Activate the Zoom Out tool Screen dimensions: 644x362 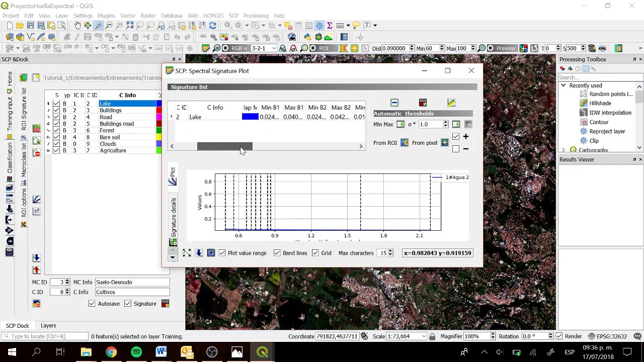(109, 25)
